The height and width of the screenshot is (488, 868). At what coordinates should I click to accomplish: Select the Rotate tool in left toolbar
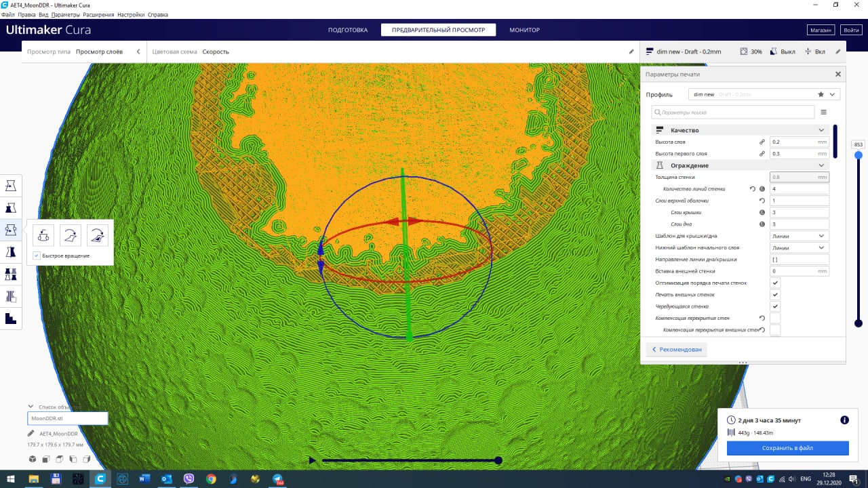(11, 230)
